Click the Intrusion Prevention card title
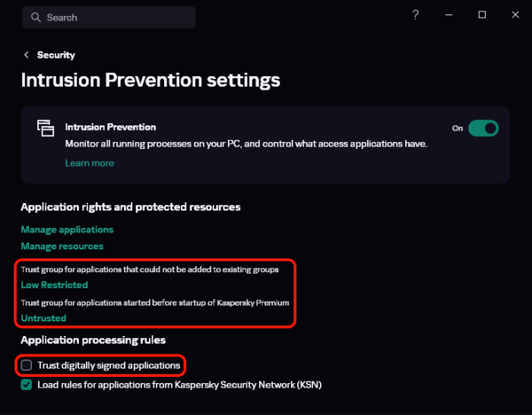The height and width of the screenshot is (415, 532). (111, 127)
